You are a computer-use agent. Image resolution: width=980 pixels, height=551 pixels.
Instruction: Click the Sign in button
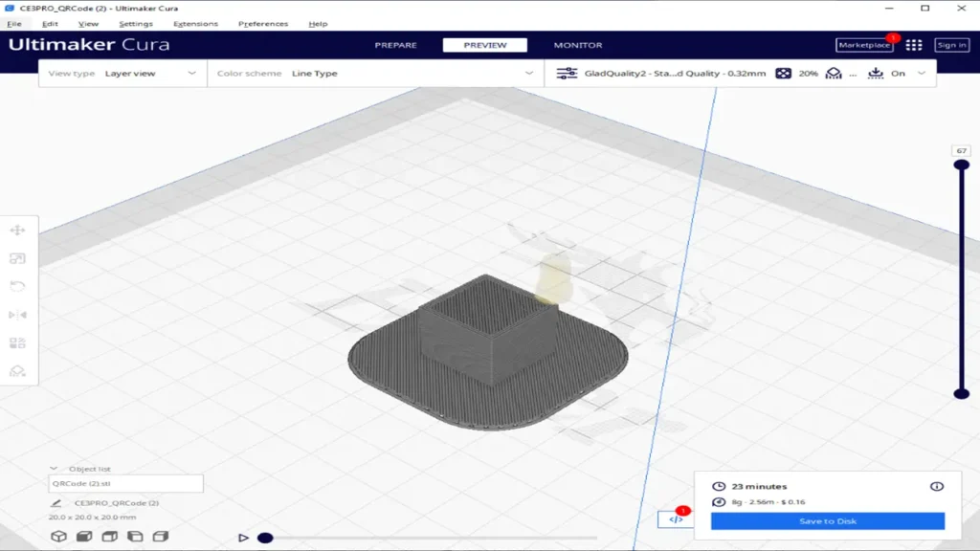click(952, 45)
